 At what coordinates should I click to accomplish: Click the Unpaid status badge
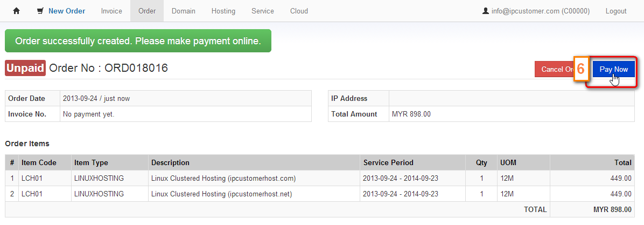pos(25,68)
